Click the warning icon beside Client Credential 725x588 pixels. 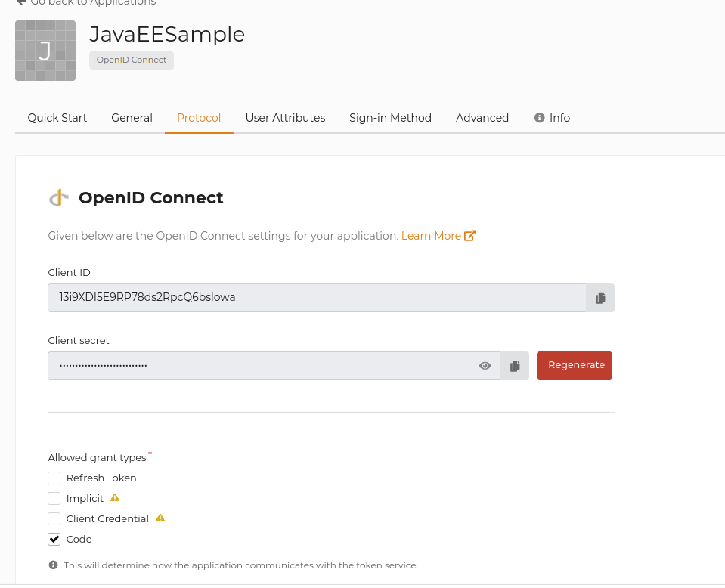point(160,518)
